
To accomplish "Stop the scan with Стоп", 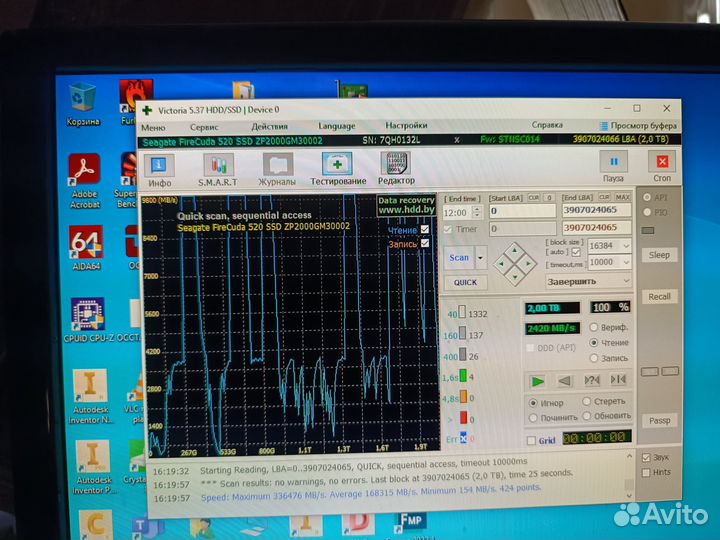I will click(662, 167).
